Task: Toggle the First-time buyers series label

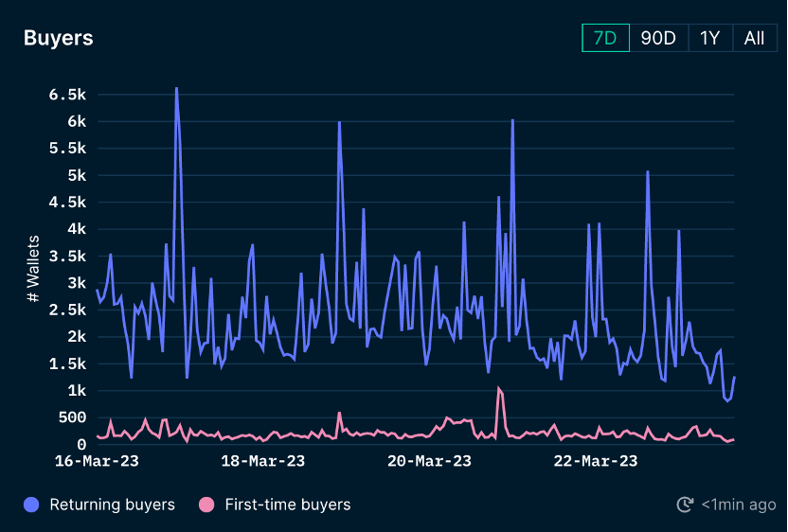Action: (287, 505)
